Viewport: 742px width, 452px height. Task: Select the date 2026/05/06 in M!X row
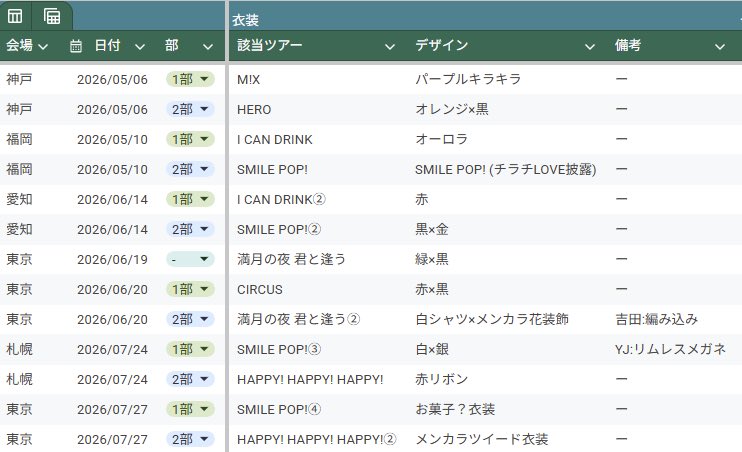tap(112, 80)
